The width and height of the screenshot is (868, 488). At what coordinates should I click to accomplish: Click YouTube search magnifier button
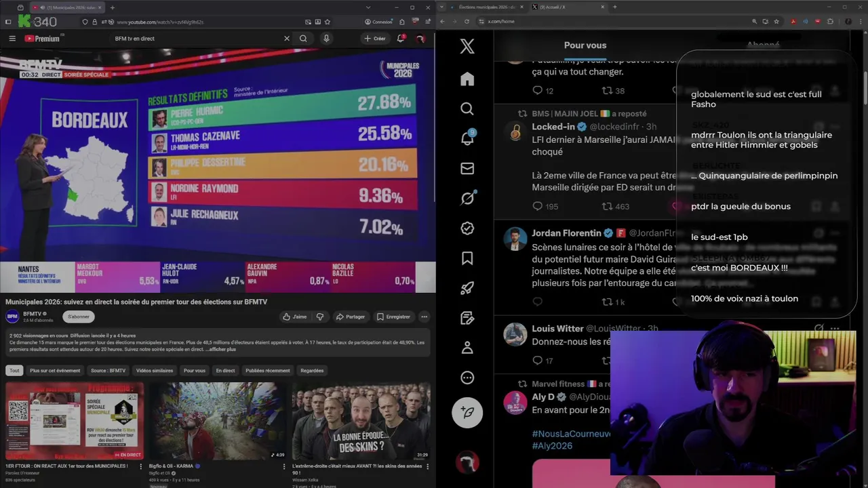(x=303, y=39)
